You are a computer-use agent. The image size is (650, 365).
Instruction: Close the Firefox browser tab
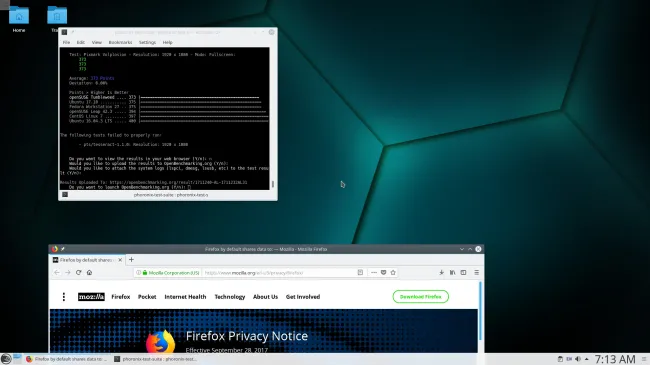pos(120,260)
